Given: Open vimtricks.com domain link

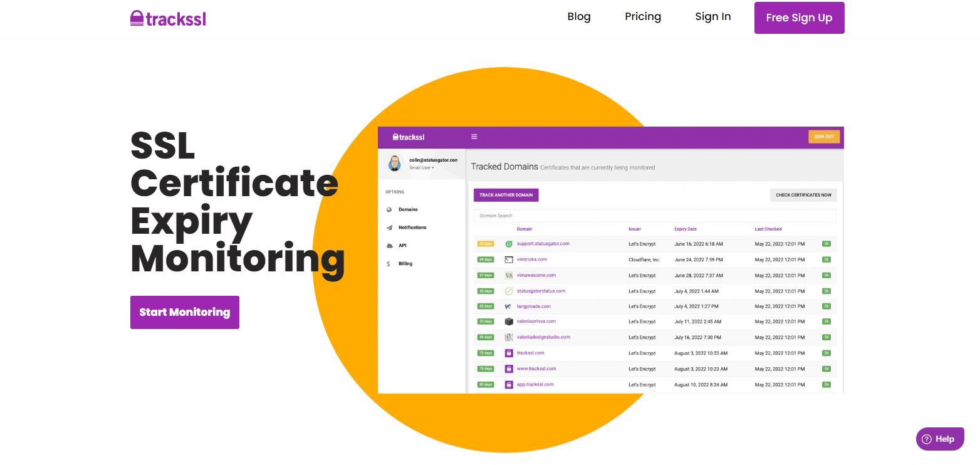Looking at the screenshot, I should pyautogui.click(x=532, y=259).
